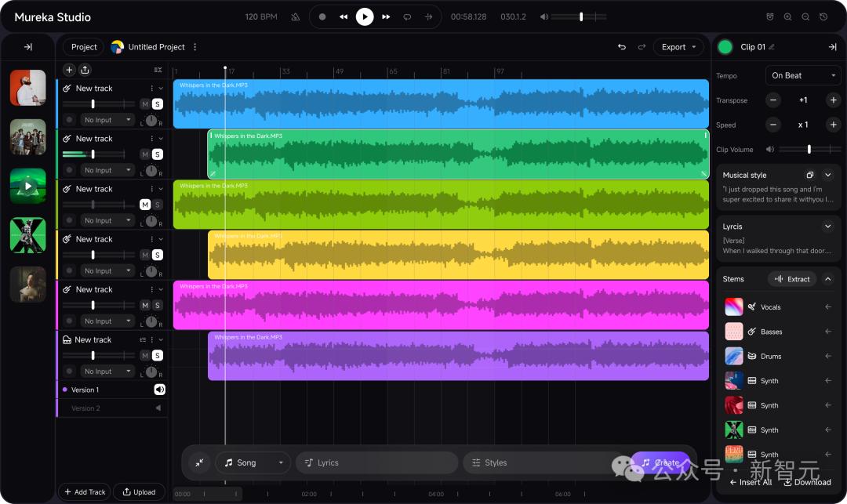Arm recording on the lime-green track circle
The height and width of the screenshot is (504, 847).
coord(69,220)
